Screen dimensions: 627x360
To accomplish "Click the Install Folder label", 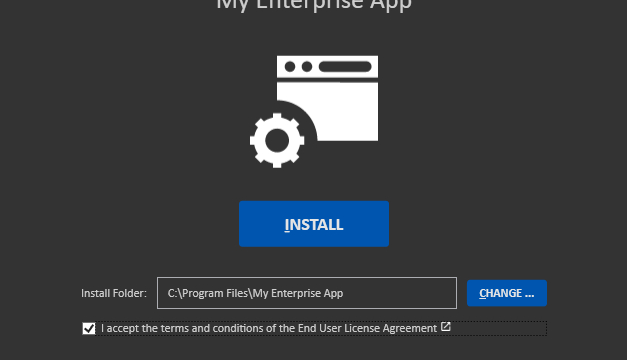I will click(114, 293).
